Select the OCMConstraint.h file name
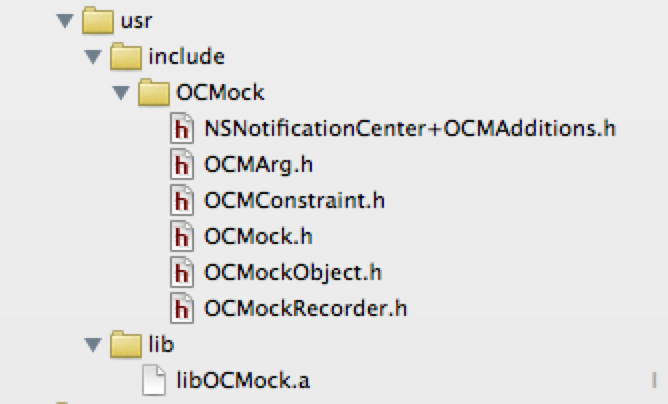Screen dimensions: 668x404 click(x=294, y=200)
